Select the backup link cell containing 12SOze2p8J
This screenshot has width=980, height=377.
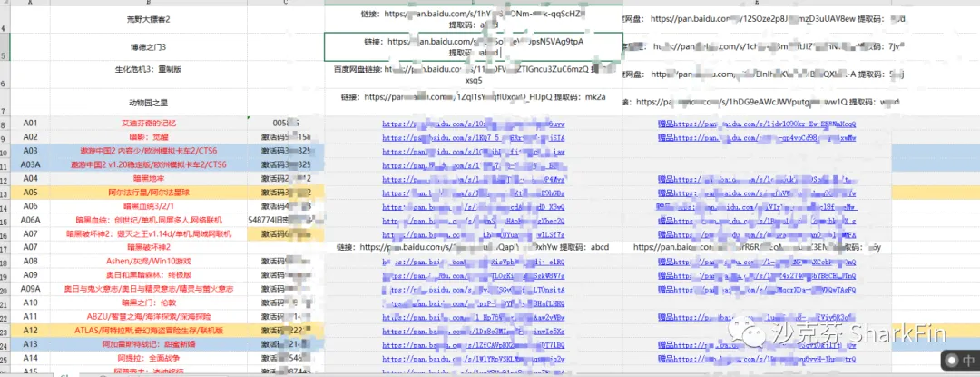[x=758, y=19]
